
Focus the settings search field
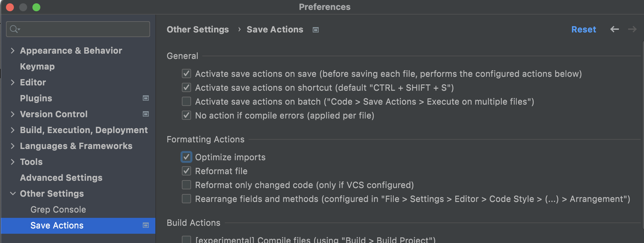click(83, 29)
